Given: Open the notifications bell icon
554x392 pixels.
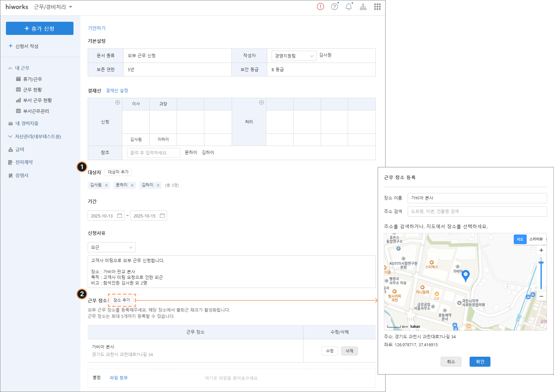Looking at the screenshot, I should point(349,7).
